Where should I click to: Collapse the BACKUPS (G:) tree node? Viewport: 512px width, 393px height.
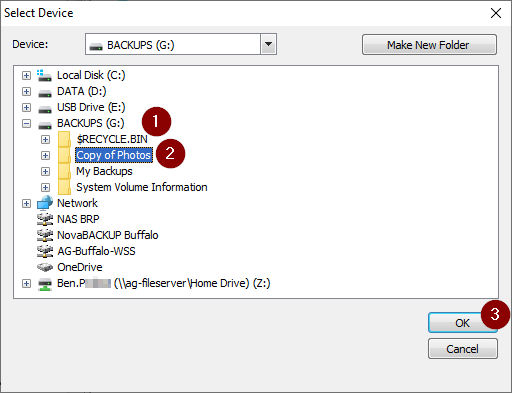click(x=26, y=123)
